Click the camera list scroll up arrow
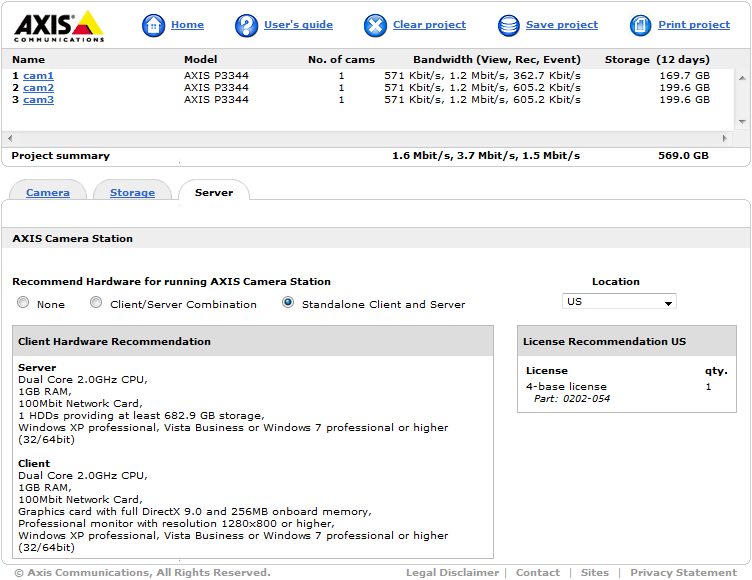This screenshot has height=580, width=752. click(x=742, y=77)
